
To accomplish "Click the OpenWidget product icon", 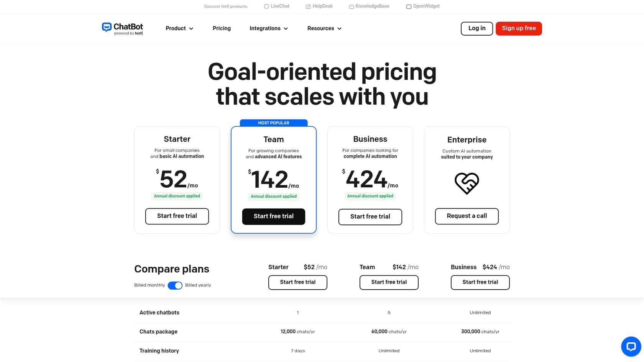I will [409, 6].
